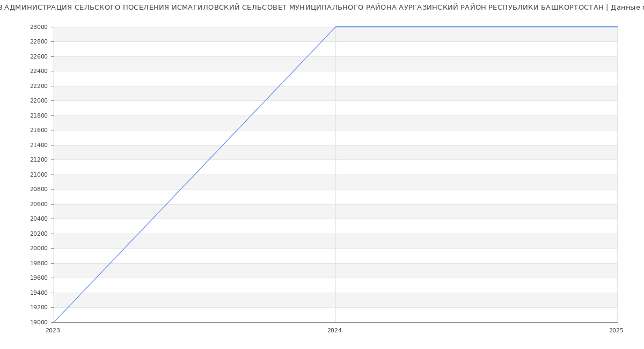Select the 21200 y-axis label
Screen dimensions: 644x349
39,160
